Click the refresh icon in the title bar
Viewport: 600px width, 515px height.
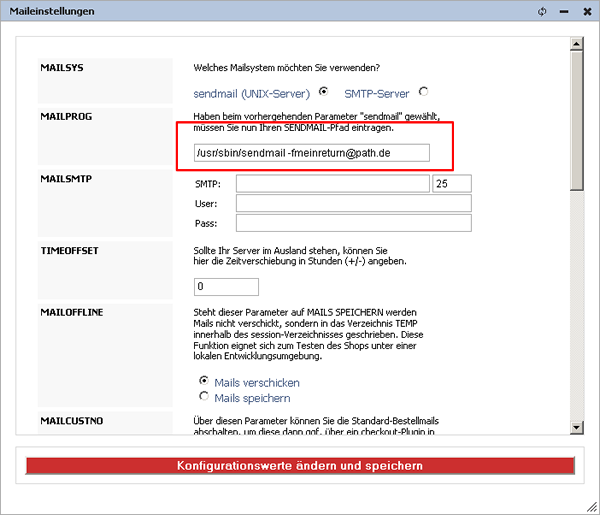click(x=542, y=12)
